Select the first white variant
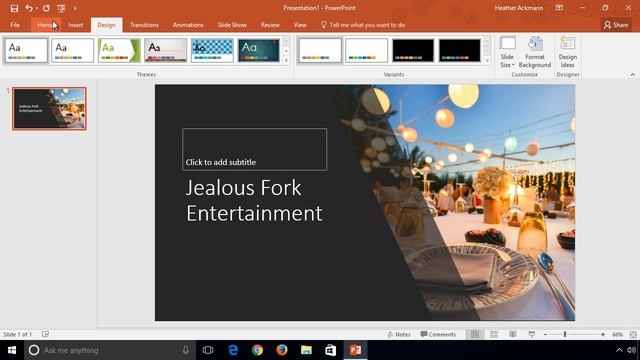This screenshot has width=640, height=360. tap(320, 51)
